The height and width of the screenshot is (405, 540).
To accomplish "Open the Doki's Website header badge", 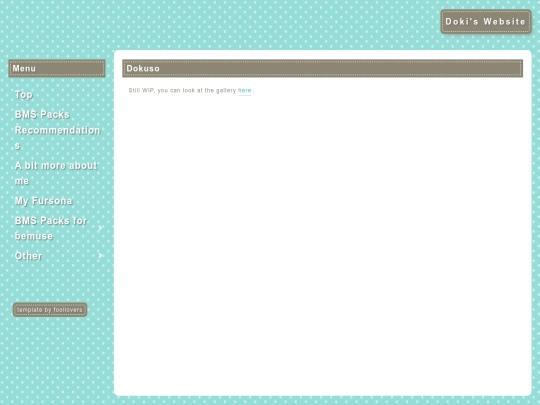I will [486, 22].
